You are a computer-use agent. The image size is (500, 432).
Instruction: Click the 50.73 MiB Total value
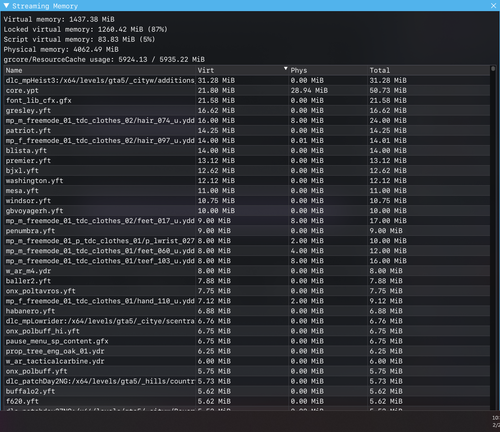(x=388, y=90)
